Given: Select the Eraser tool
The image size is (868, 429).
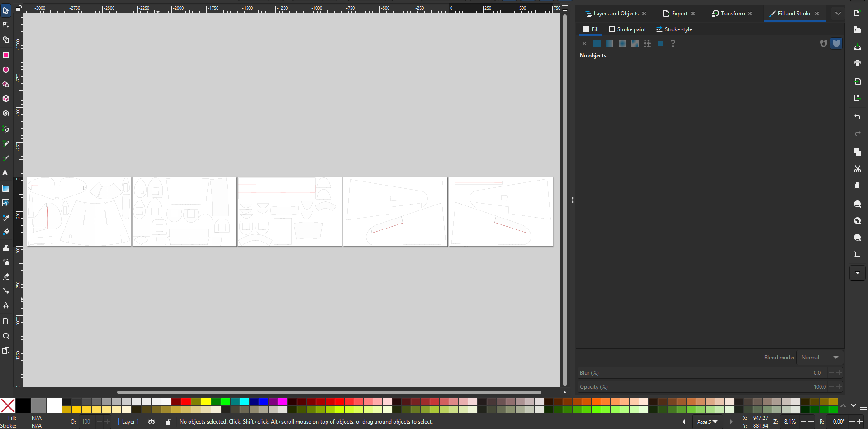Looking at the screenshot, I should 6,276.
